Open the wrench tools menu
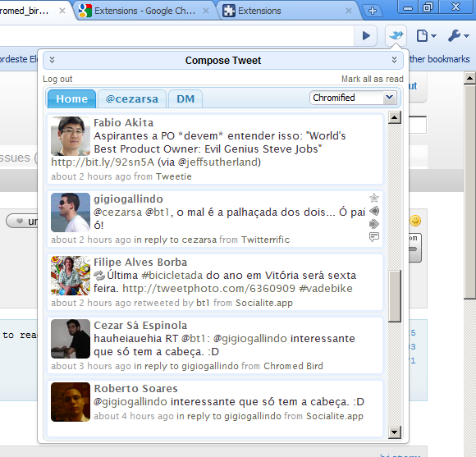The width and height of the screenshot is (476, 457). tap(459, 36)
